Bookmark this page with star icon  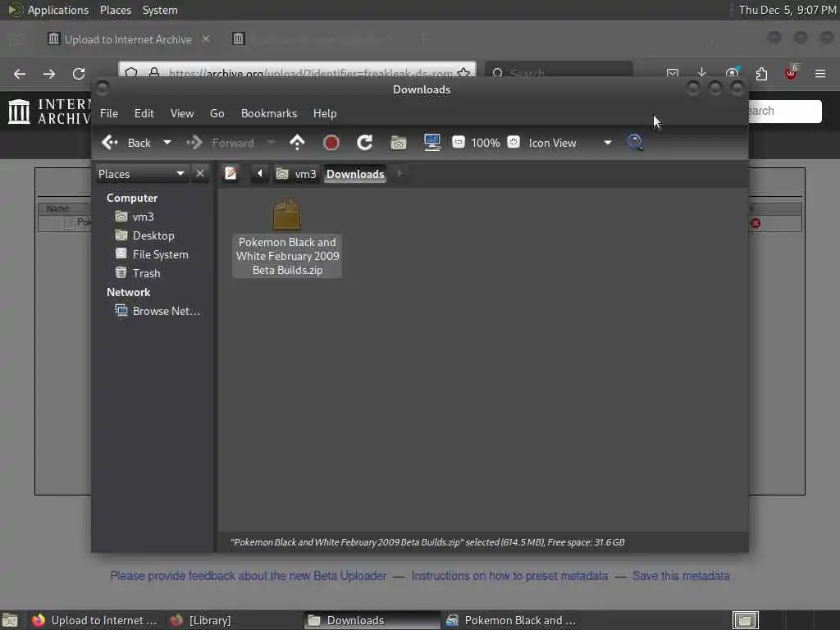(x=464, y=72)
